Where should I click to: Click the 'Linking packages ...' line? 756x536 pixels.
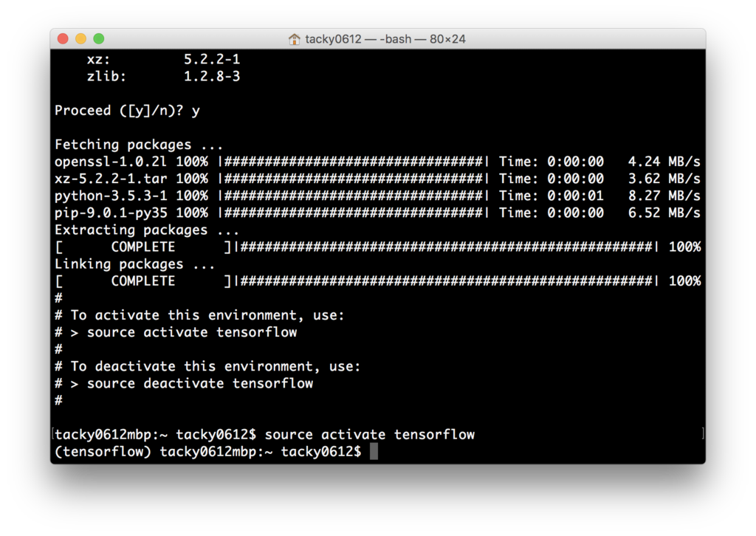pyautogui.click(x=134, y=264)
